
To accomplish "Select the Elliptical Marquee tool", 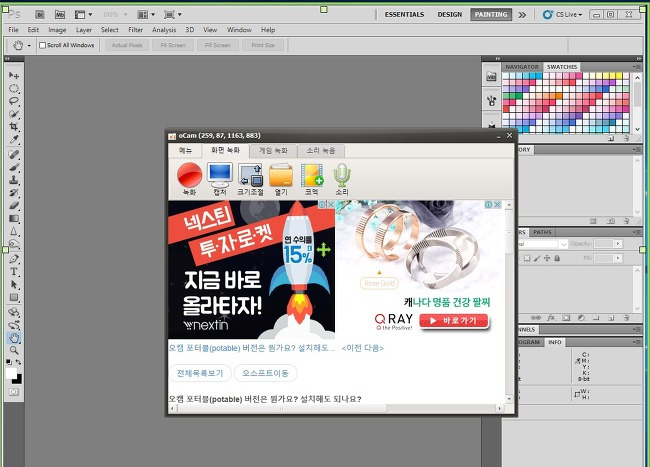I will [14, 88].
